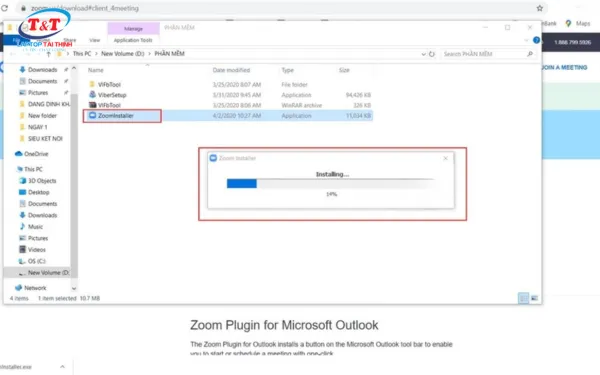Image resolution: width=600 pixels, height=375 pixels.
Task: Click the Network icon in navigation pane
Action: (x=18, y=288)
